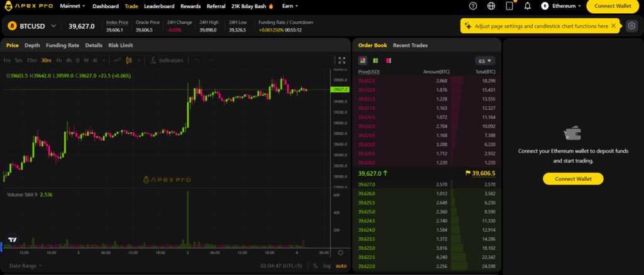Click the ApeX Pro logo
The image size is (644, 275).
coord(28,6)
